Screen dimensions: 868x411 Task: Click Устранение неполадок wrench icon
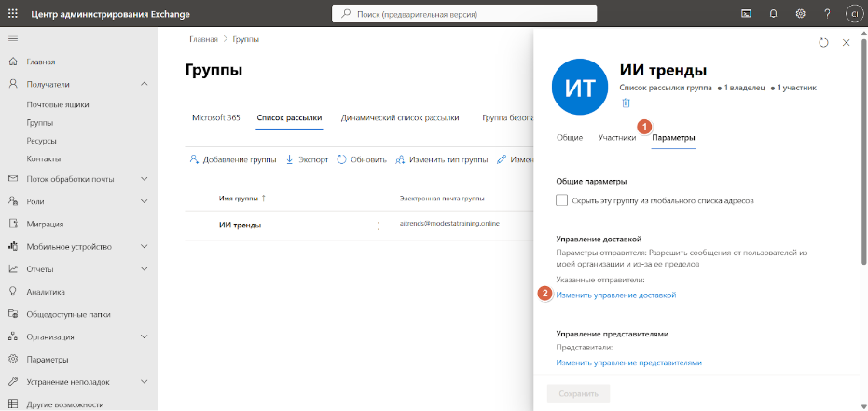pos(13,382)
